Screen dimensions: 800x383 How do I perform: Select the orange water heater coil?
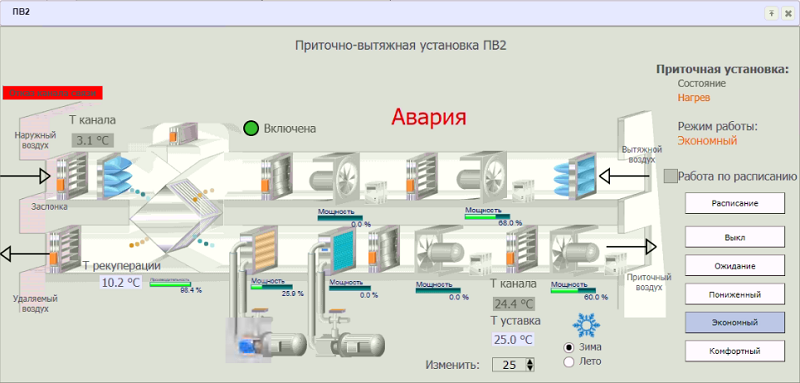(260, 251)
